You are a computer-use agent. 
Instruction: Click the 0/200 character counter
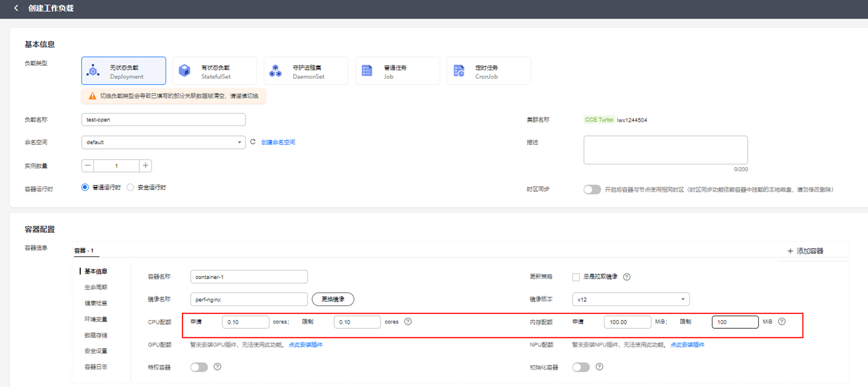[x=741, y=169]
